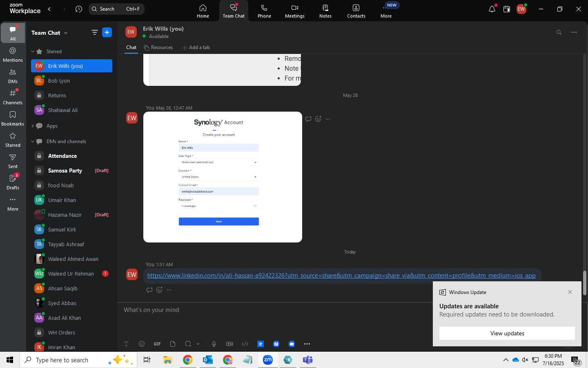This screenshot has width=588, height=368.
Task: Open the Returns channel
Action: pos(71,95)
